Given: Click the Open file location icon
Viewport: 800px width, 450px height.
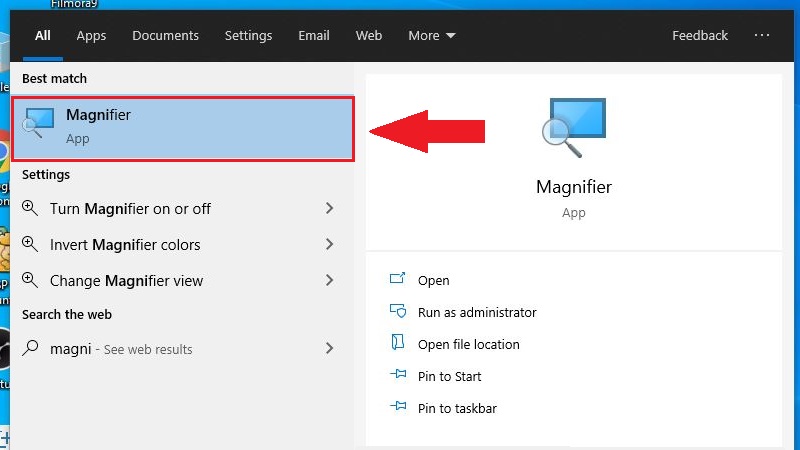Looking at the screenshot, I should pyautogui.click(x=397, y=344).
